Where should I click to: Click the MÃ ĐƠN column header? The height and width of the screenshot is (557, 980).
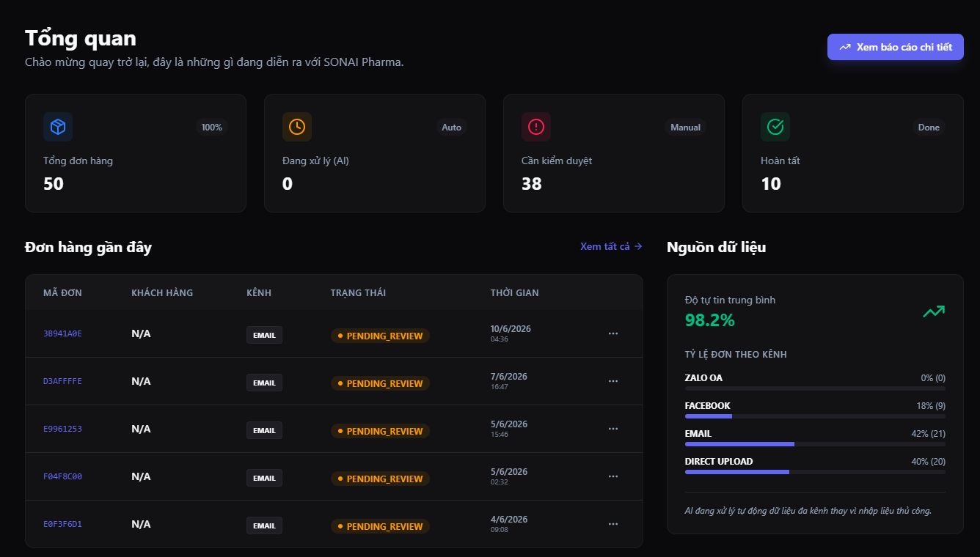coord(62,292)
